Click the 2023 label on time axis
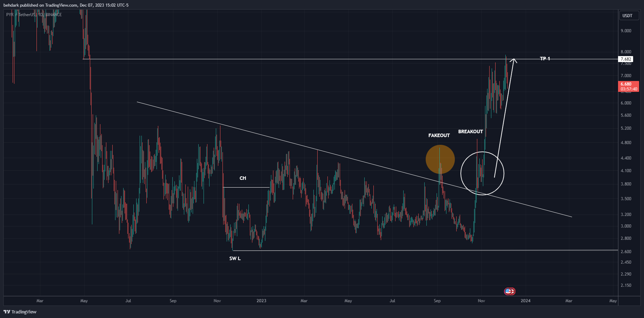The height and width of the screenshot is (318, 644). point(261,301)
